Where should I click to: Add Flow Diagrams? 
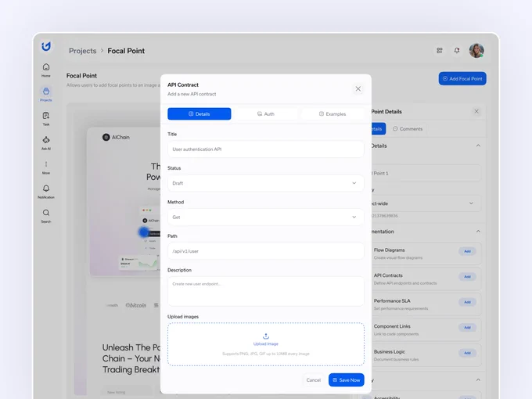coord(467,251)
